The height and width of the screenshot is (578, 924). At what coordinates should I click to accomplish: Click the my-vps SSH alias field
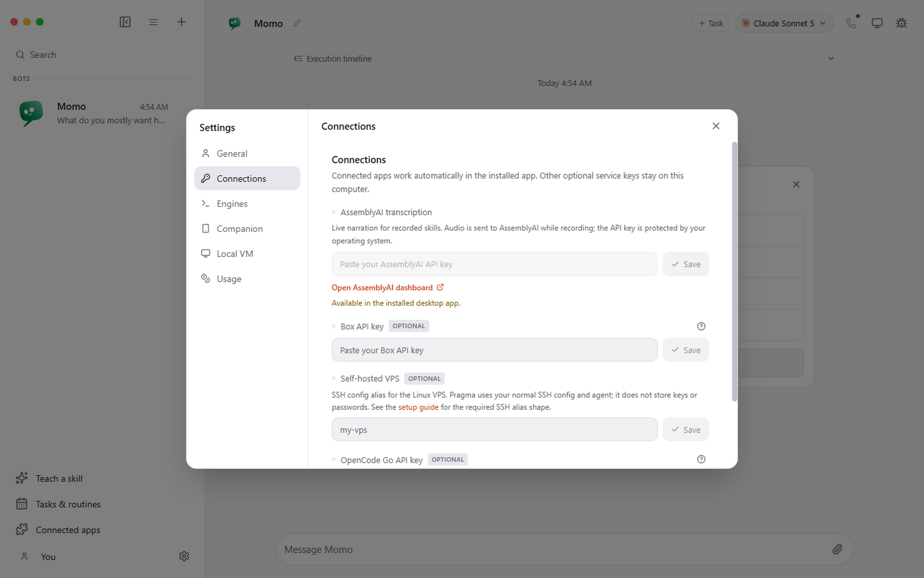point(494,430)
